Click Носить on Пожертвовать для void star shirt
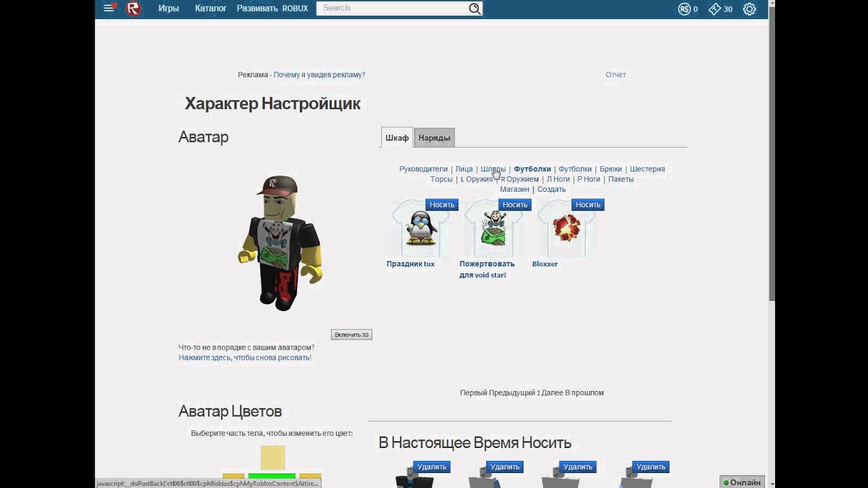Screen dimensions: 868x488 pos(515,205)
